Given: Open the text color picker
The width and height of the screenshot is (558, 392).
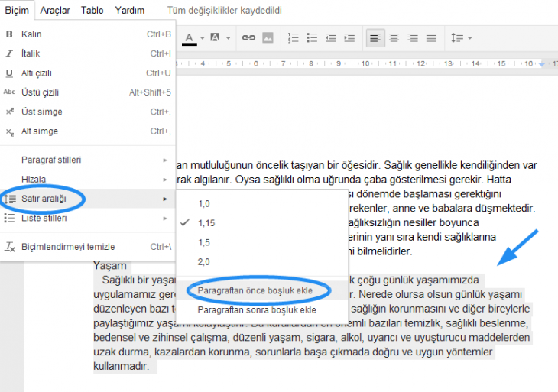Looking at the screenshot, I should pos(190,37).
